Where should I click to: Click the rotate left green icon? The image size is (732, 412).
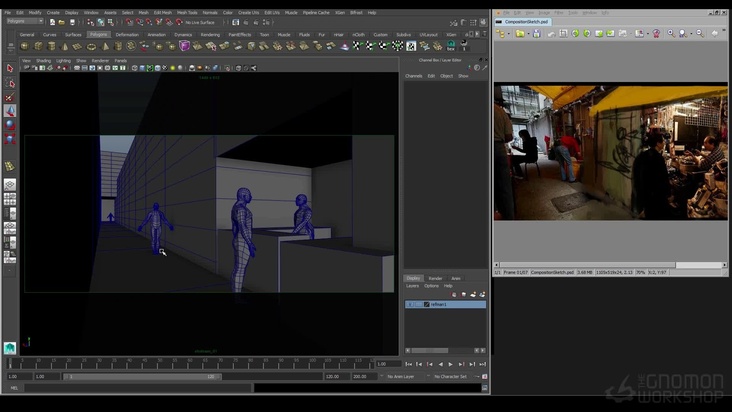click(575, 33)
